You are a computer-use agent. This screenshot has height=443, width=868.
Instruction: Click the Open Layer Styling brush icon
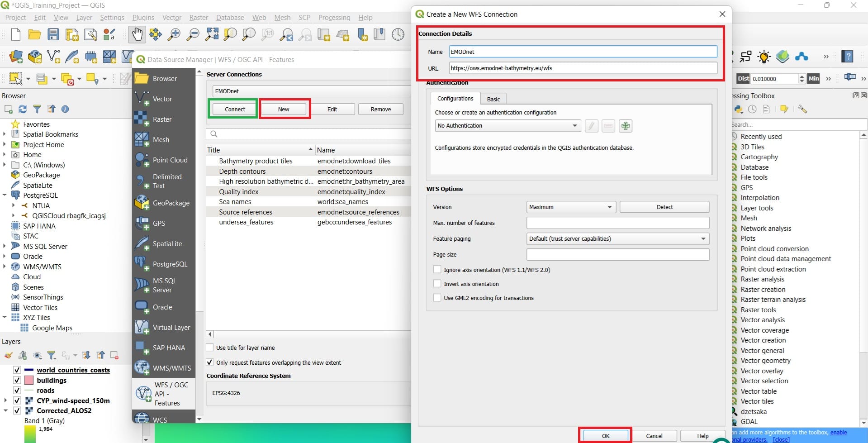(x=8, y=355)
